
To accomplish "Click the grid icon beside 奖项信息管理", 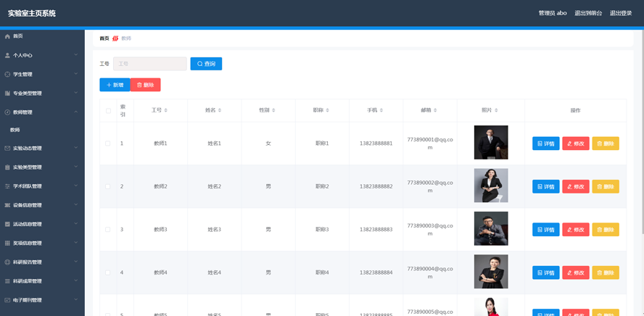I will click(7, 243).
